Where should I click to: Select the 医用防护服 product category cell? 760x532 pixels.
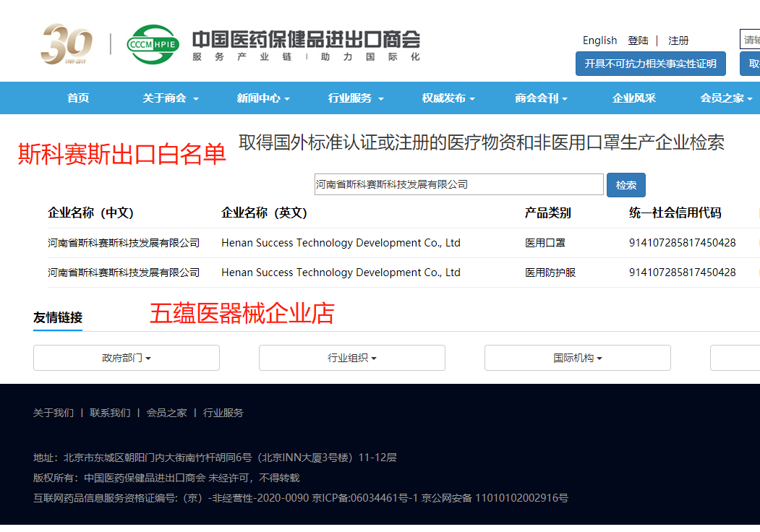pos(550,273)
